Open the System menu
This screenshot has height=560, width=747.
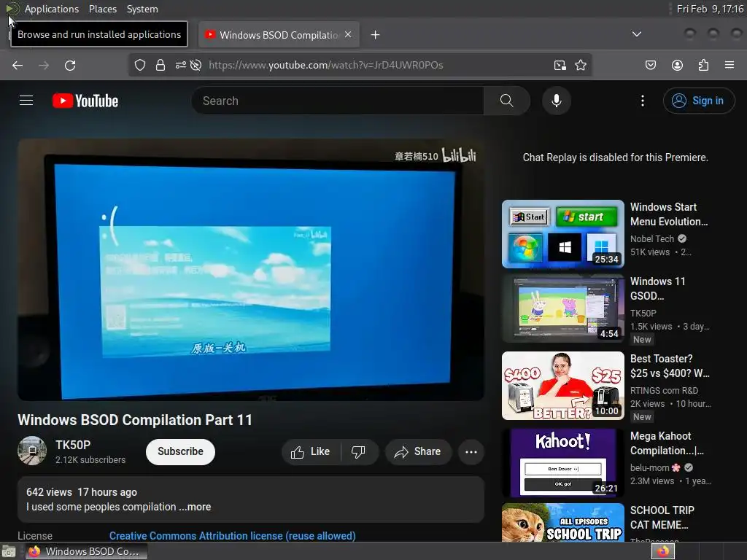(x=142, y=9)
